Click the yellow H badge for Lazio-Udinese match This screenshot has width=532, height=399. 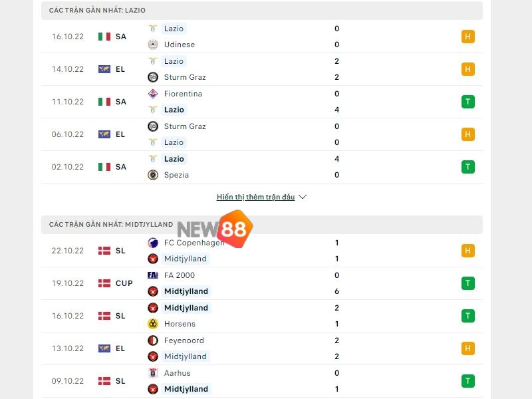click(x=468, y=37)
